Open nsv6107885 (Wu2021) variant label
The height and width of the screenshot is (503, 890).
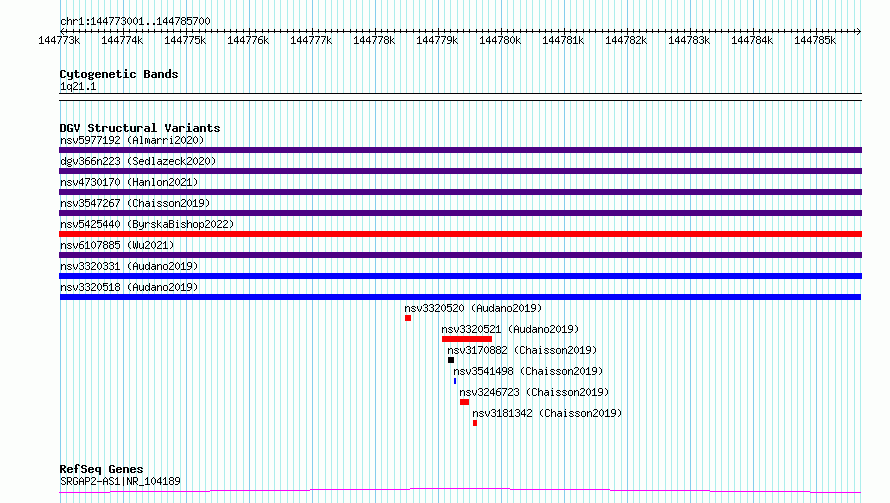(117, 245)
